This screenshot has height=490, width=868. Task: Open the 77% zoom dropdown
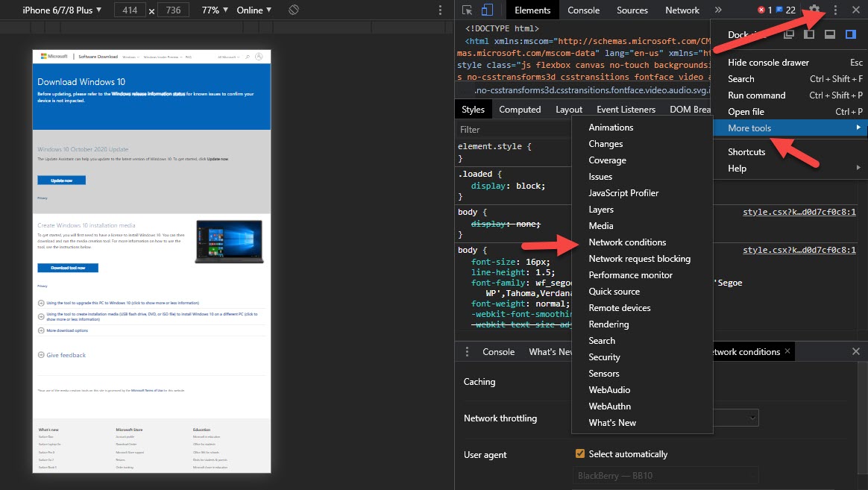215,10
